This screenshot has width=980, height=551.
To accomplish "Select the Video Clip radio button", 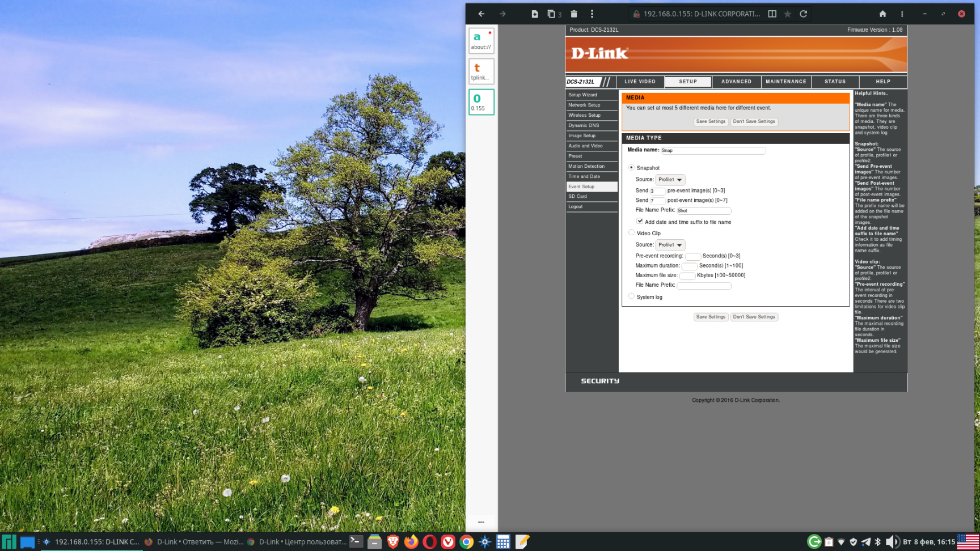I will point(631,232).
